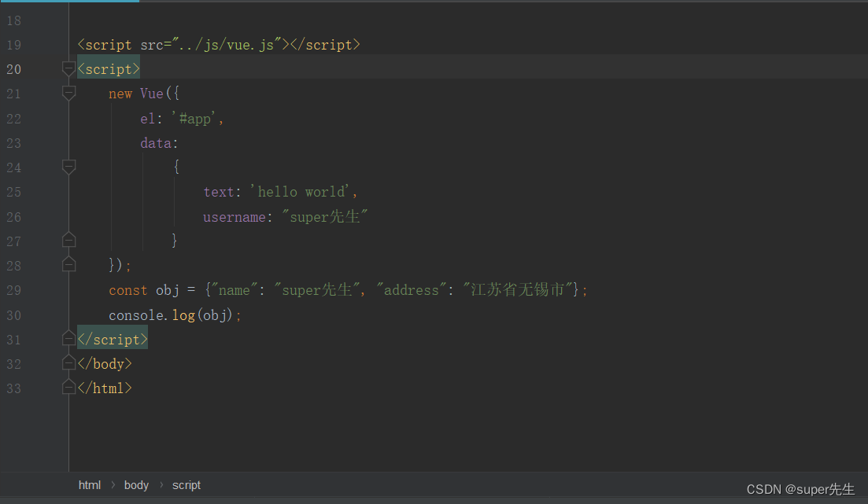Viewport: 868px width, 504px height.
Task: Click the el property name
Action: click(x=148, y=119)
